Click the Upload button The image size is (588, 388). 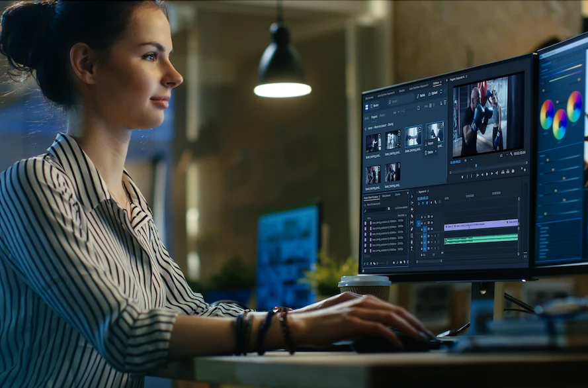(x=434, y=93)
